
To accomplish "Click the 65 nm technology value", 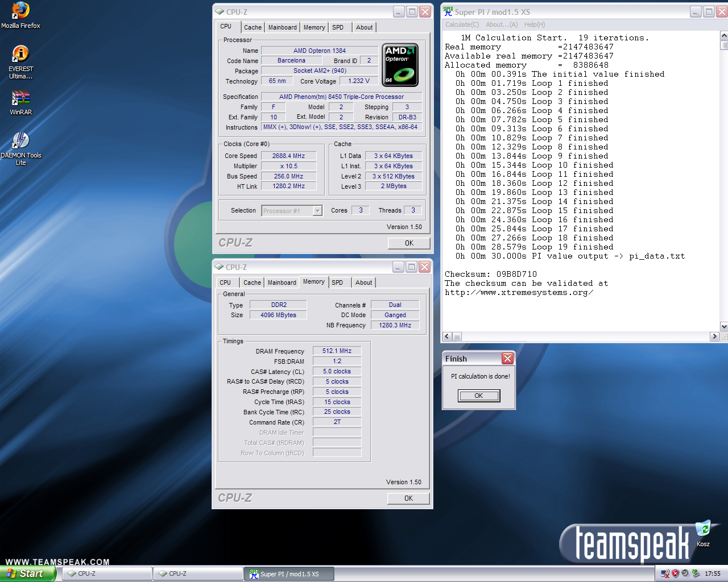I will pyautogui.click(x=278, y=81).
